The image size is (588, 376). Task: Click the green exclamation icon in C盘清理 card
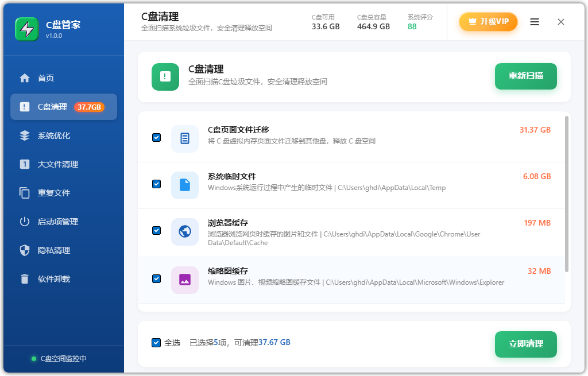click(165, 77)
